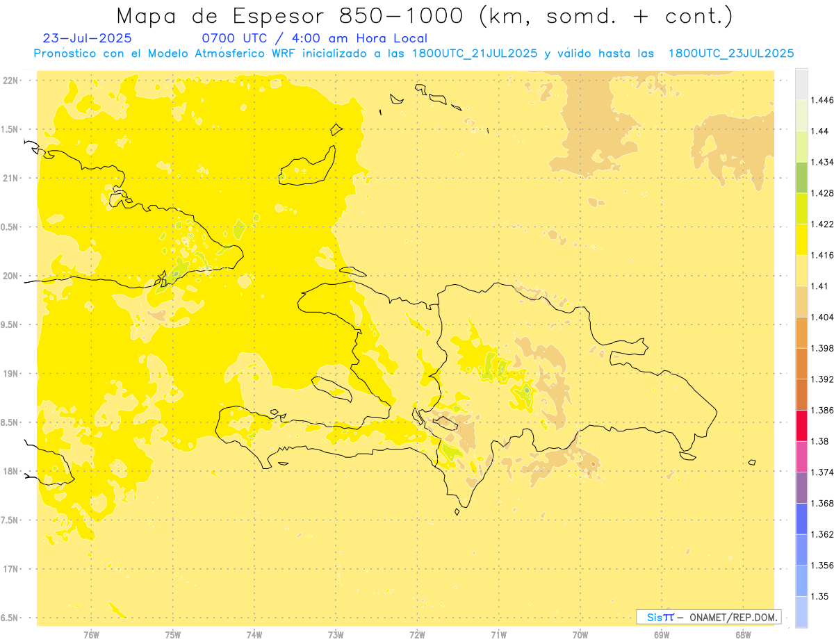Click the '69W' longitude label
The width and height of the screenshot is (834, 644).
click(x=662, y=635)
